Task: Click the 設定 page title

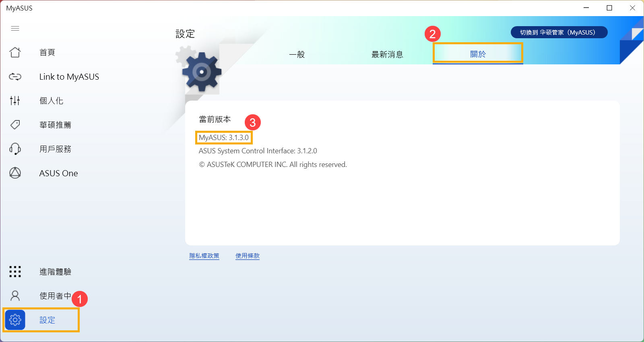Action: pos(185,34)
